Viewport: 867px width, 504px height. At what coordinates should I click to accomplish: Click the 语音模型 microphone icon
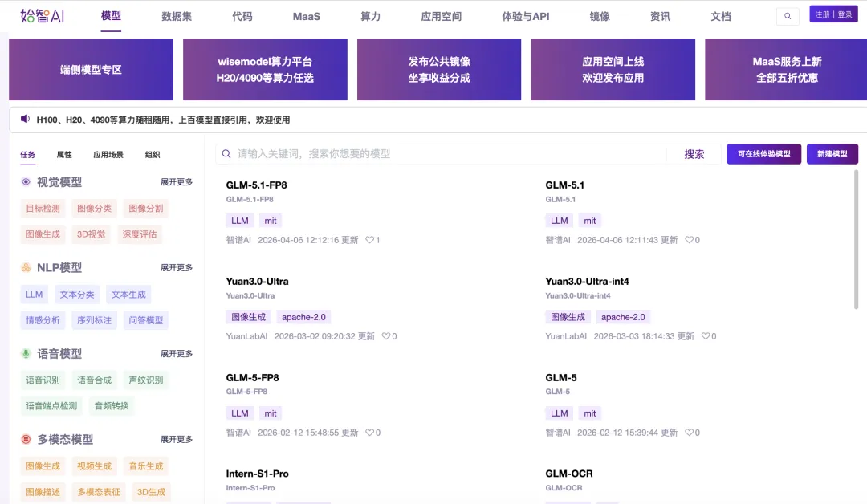pyautogui.click(x=26, y=354)
